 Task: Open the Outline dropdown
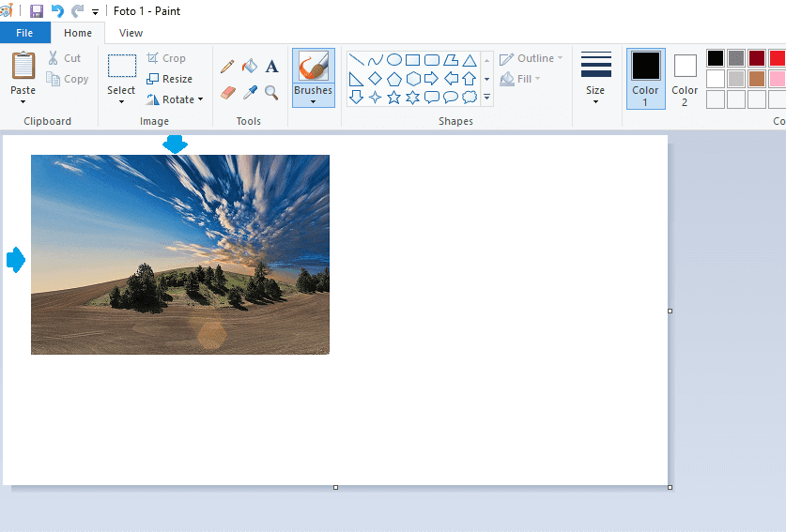532,58
